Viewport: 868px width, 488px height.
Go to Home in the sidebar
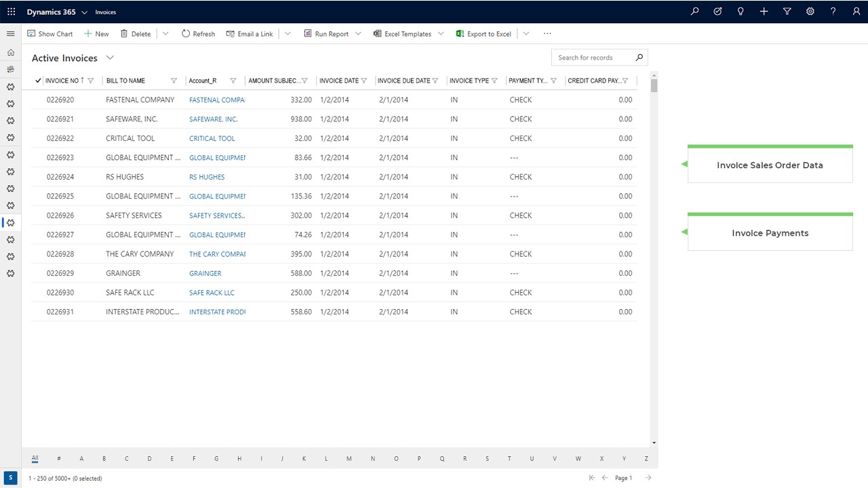point(10,52)
